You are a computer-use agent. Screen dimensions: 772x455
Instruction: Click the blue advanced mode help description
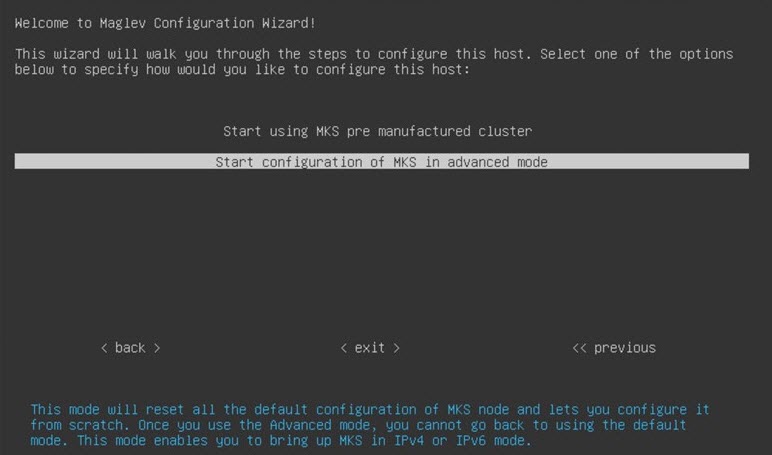pos(370,424)
